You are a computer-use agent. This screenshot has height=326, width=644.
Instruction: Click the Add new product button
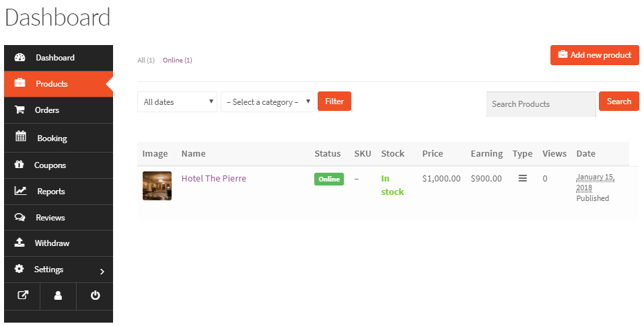click(x=594, y=55)
